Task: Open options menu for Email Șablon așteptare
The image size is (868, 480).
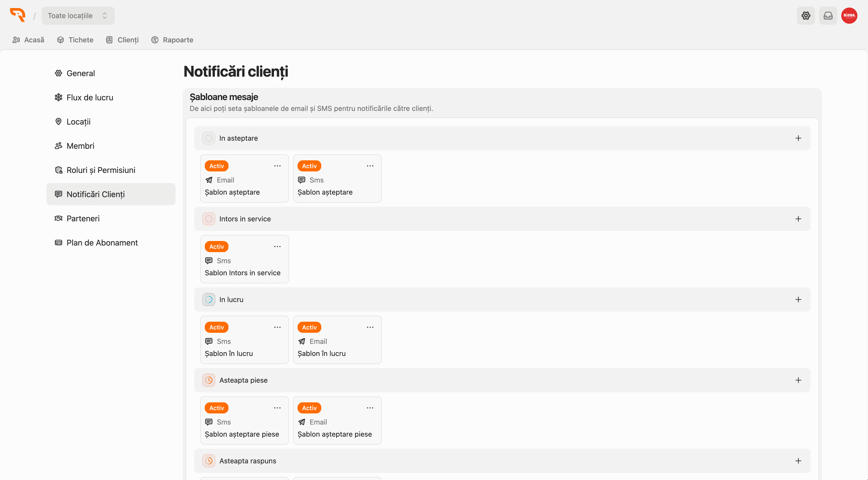Action: coord(277,166)
